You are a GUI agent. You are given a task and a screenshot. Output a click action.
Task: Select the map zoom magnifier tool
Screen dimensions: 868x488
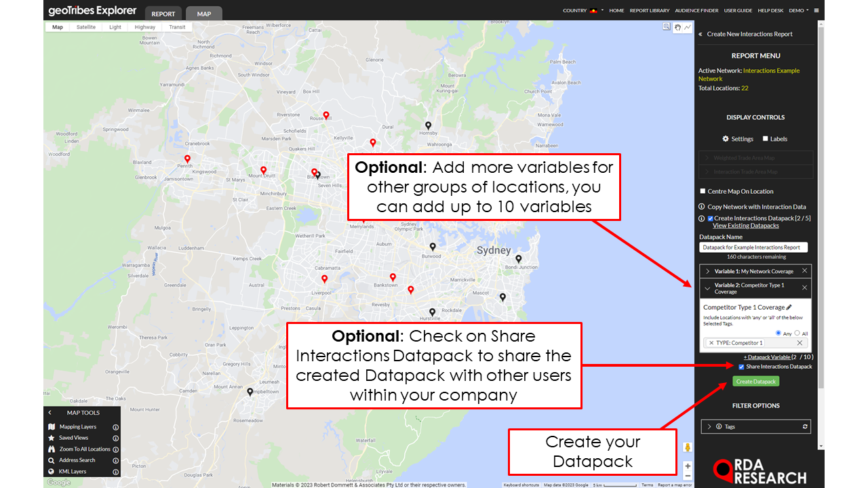667,27
